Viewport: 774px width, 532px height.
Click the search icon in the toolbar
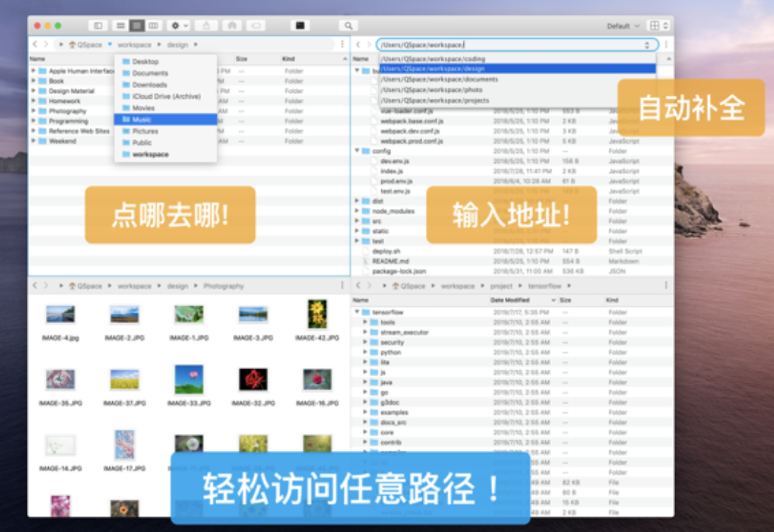pos(348,25)
